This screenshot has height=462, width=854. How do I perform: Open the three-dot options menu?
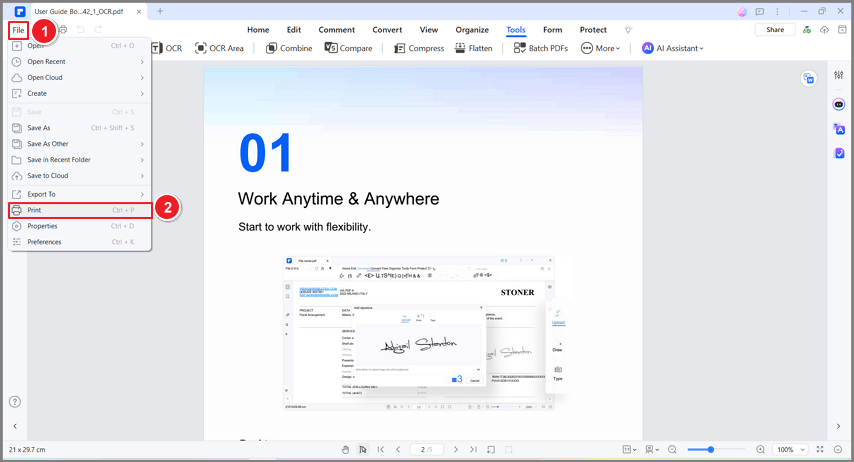(777, 11)
